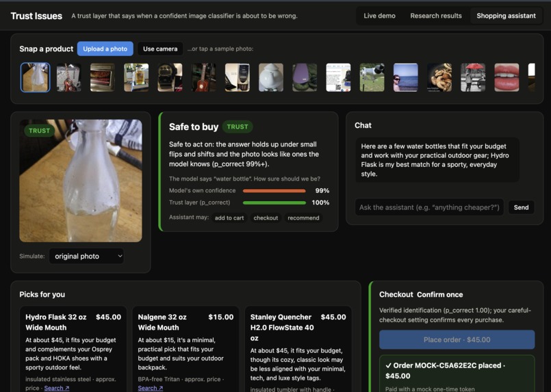Screen dimensions: 551x392
Task: Pick the red umbrella sample photo
Action: 473,77
